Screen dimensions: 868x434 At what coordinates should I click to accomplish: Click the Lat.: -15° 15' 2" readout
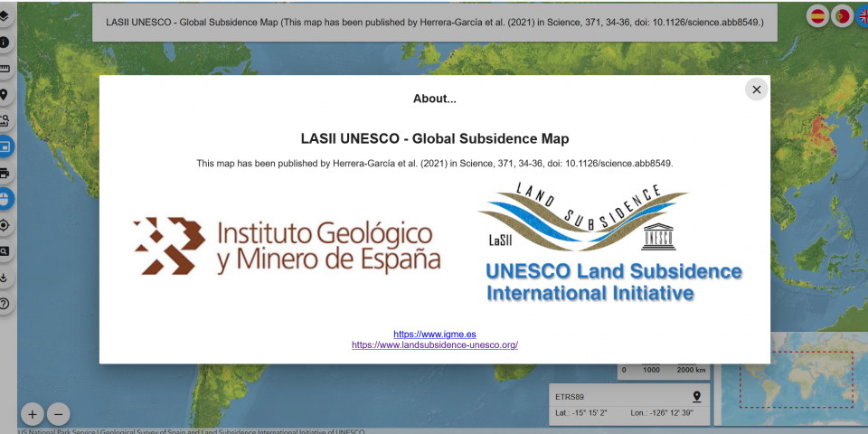581,413
